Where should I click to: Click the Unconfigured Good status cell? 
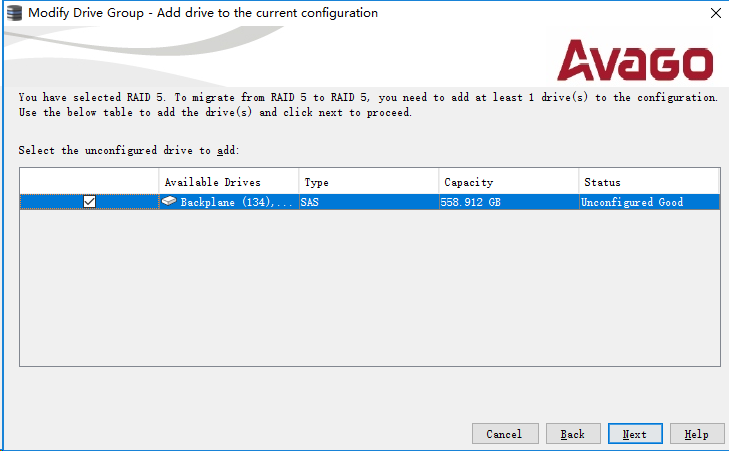point(632,202)
